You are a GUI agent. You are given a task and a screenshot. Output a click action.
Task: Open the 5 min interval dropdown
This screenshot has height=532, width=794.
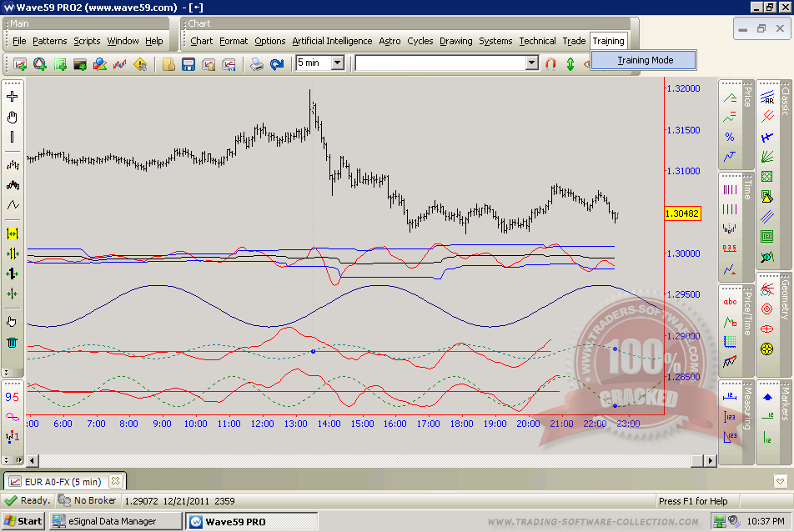[337, 63]
